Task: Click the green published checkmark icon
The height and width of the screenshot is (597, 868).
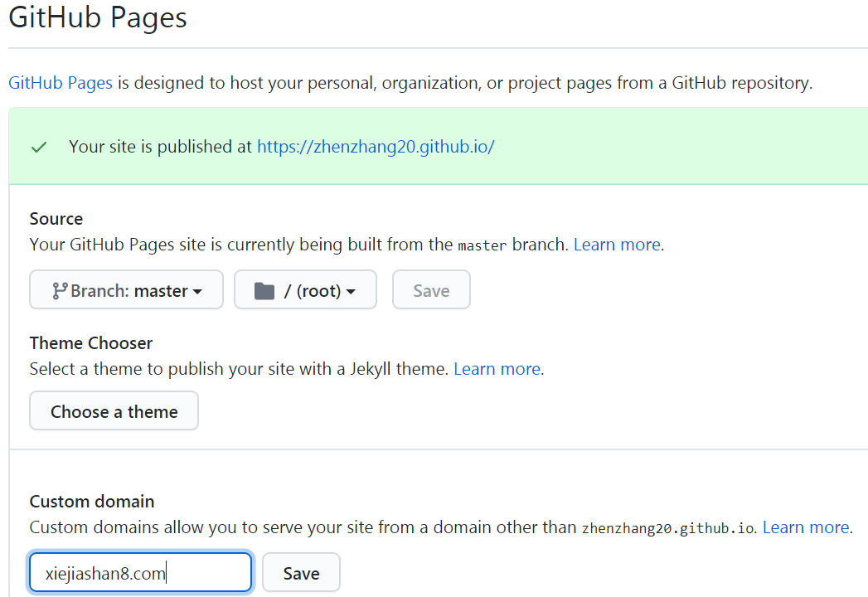Action: click(39, 148)
